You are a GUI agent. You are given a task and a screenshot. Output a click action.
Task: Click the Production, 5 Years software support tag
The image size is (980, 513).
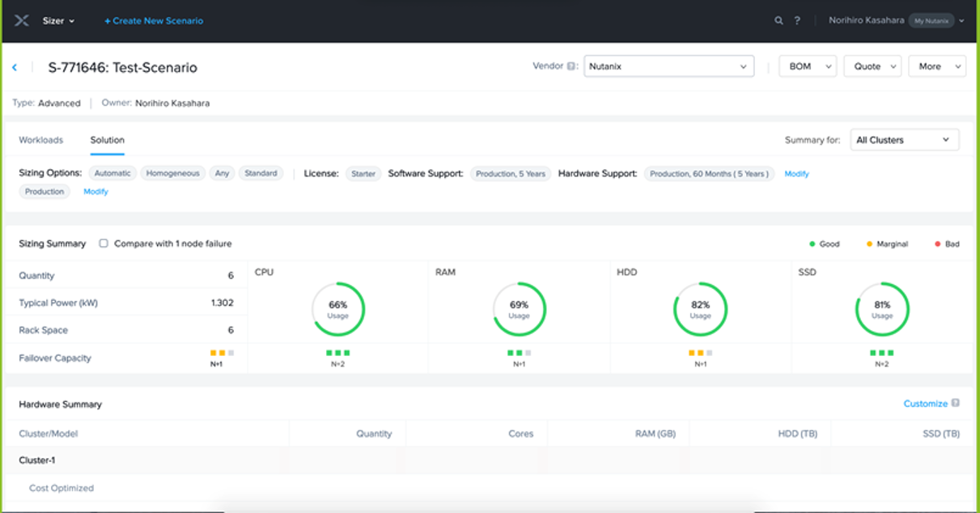tap(511, 174)
